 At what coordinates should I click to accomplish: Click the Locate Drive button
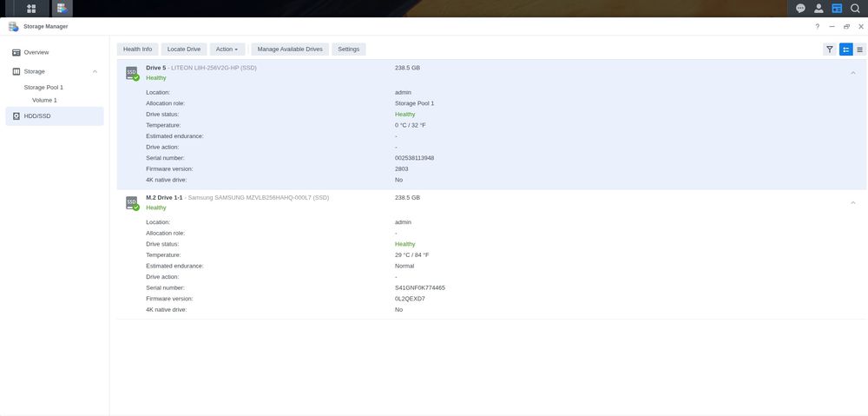click(x=184, y=50)
